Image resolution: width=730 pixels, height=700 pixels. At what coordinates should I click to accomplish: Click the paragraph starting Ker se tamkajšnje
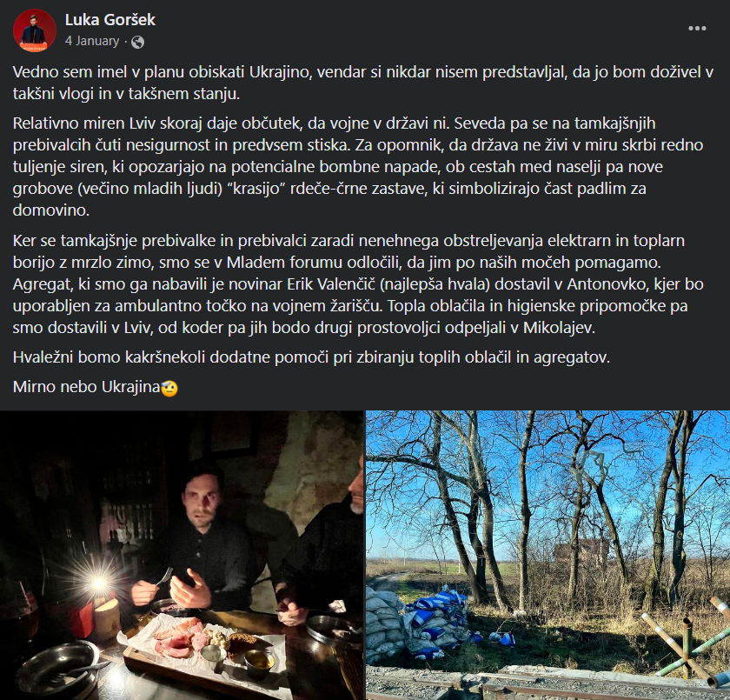pos(357,284)
